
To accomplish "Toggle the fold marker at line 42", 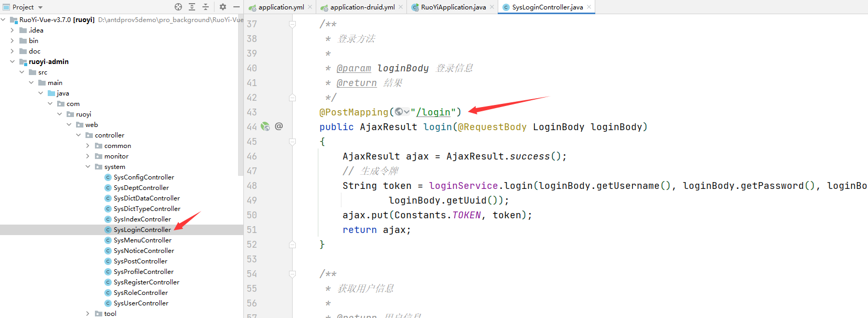I will pyautogui.click(x=293, y=98).
